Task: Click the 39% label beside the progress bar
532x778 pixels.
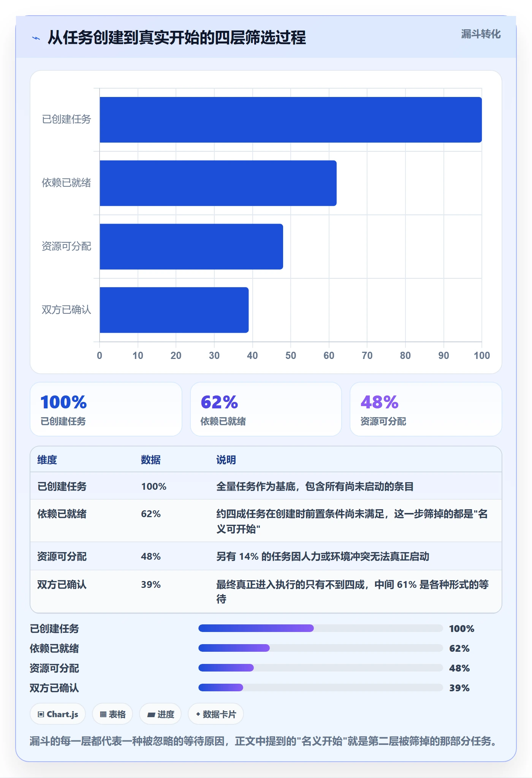Action: 459,688
